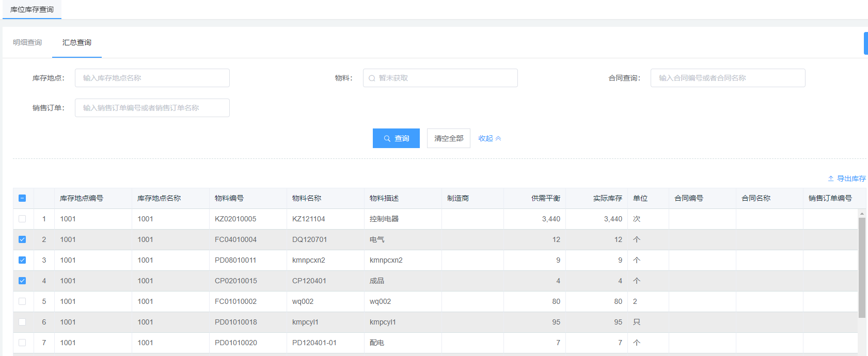Select the 汇总查询 tab

77,42
